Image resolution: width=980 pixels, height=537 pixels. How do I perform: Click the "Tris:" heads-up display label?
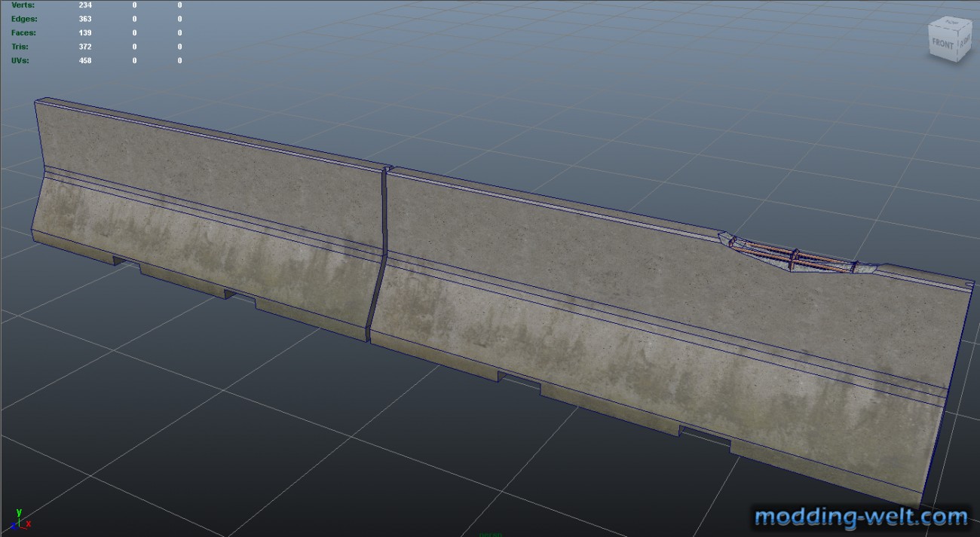point(22,47)
